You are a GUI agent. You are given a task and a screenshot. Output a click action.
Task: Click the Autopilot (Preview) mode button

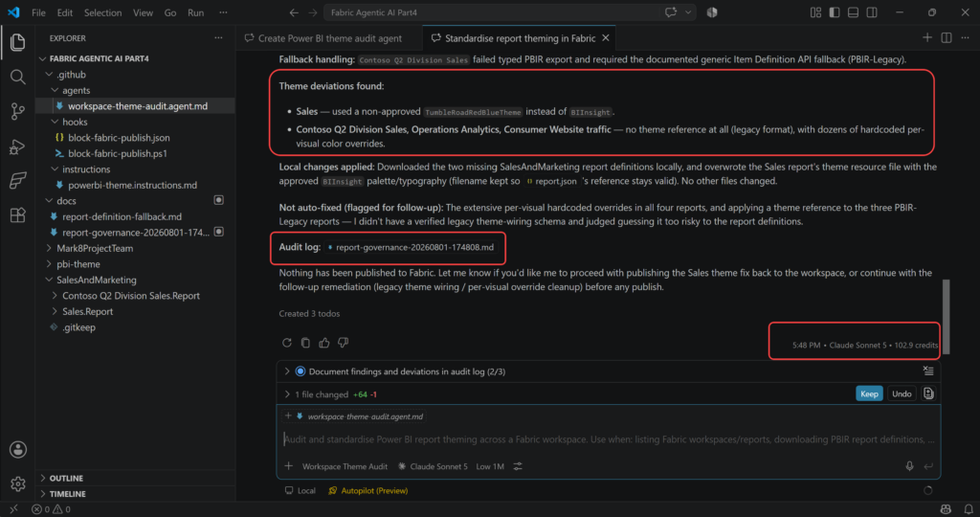tap(368, 491)
